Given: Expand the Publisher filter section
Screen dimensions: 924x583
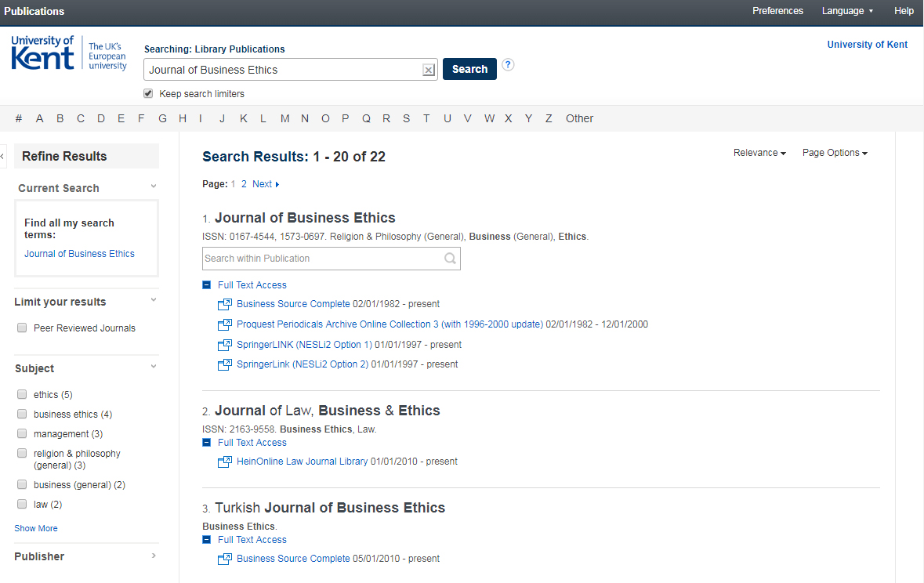Looking at the screenshot, I should point(154,556).
